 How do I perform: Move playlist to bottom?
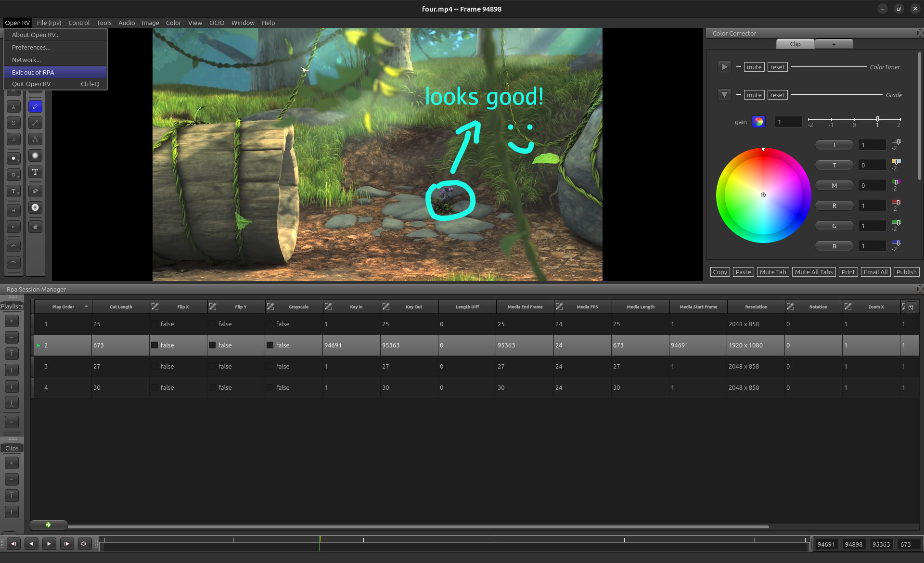pos(12,403)
